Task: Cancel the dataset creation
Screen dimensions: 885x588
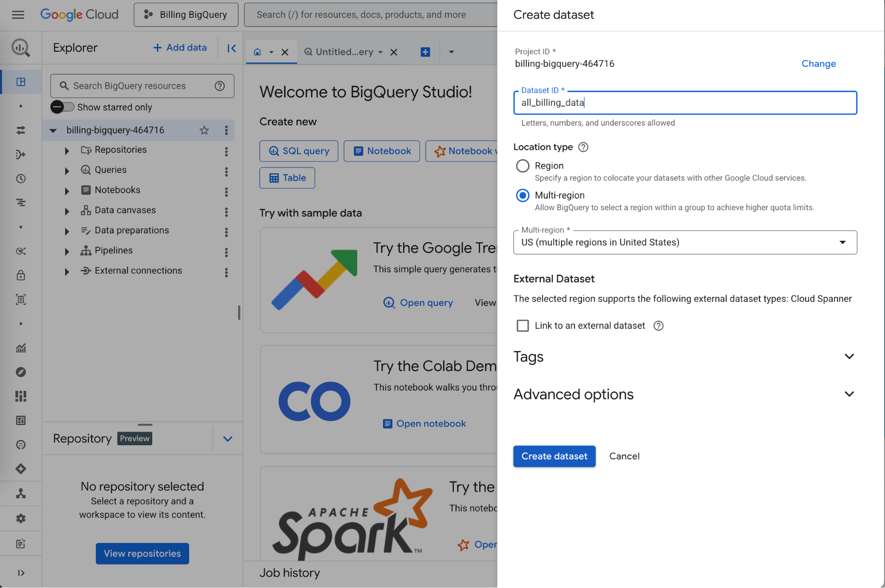Action: (x=624, y=456)
